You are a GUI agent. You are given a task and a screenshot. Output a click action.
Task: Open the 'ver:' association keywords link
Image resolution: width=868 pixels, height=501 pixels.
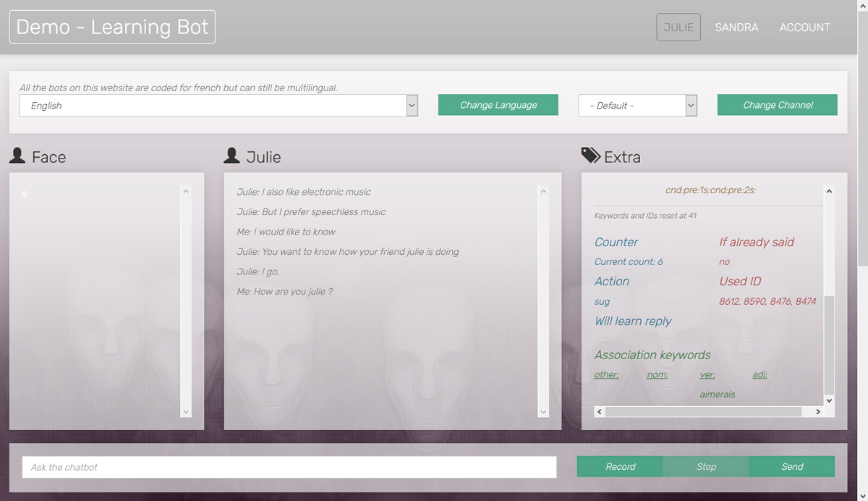click(707, 374)
